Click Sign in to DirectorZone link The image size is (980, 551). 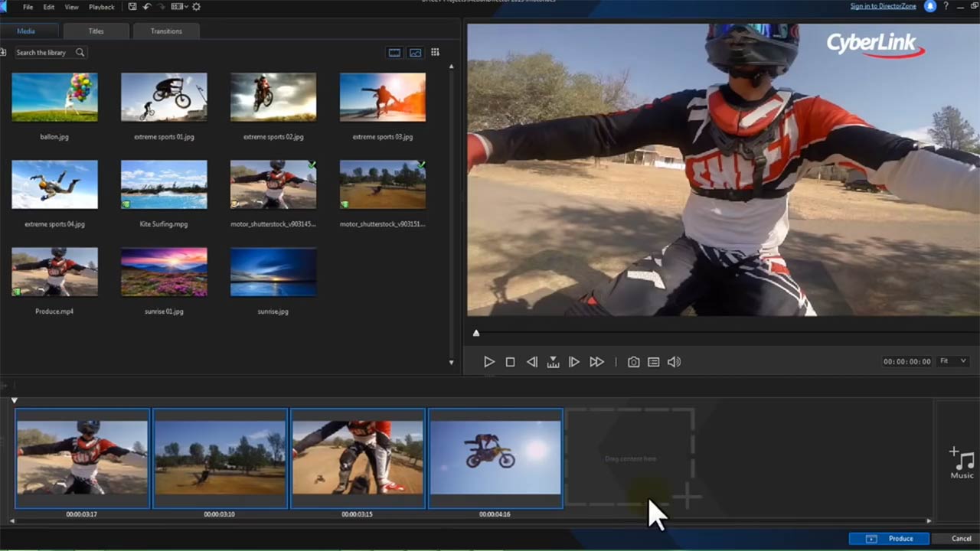click(884, 7)
